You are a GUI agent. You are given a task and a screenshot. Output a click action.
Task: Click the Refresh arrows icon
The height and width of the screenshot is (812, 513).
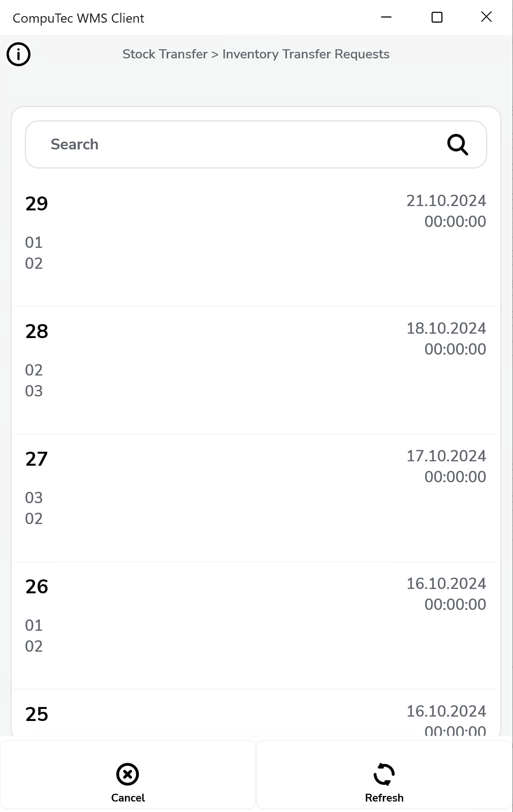[x=384, y=774]
